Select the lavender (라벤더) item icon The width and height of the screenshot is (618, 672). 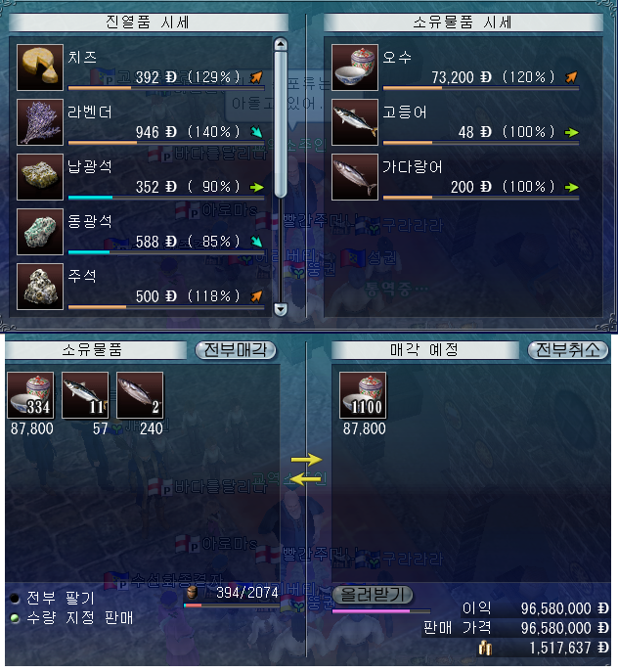(x=40, y=122)
